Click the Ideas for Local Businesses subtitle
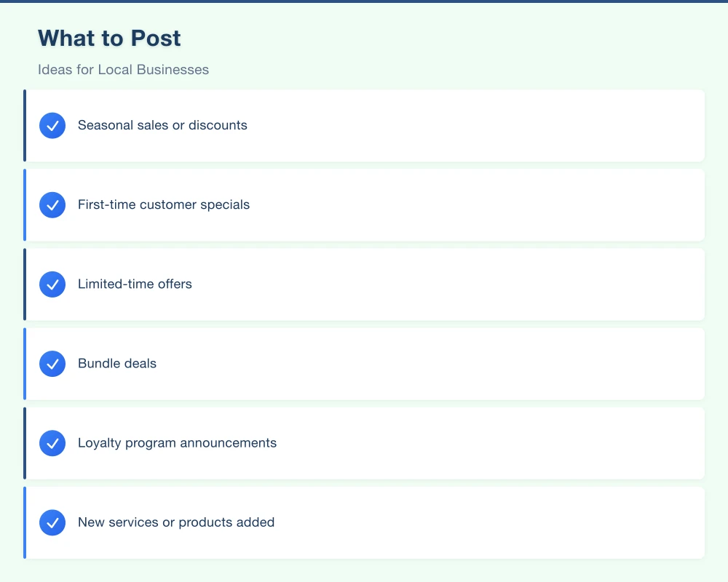Image resolution: width=728 pixels, height=582 pixels. tap(123, 69)
